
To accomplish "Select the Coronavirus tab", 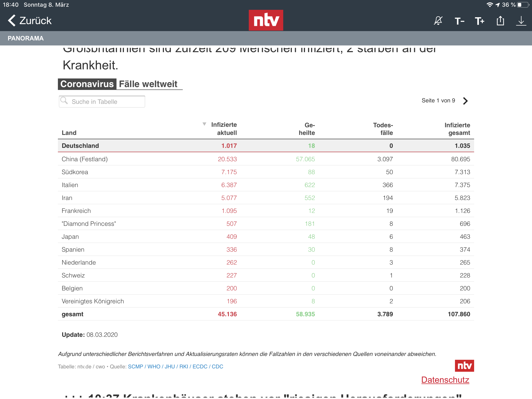I will point(87,84).
